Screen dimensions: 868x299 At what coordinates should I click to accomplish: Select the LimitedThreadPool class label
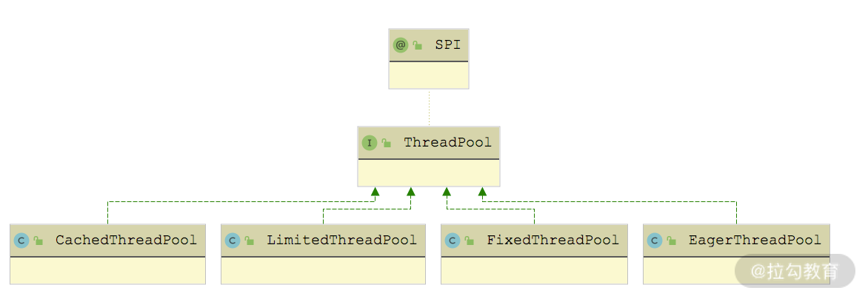[341, 241]
